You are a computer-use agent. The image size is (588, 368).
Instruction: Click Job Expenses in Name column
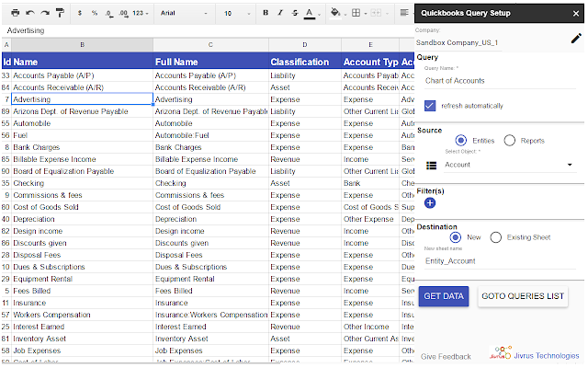click(x=82, y=351)
